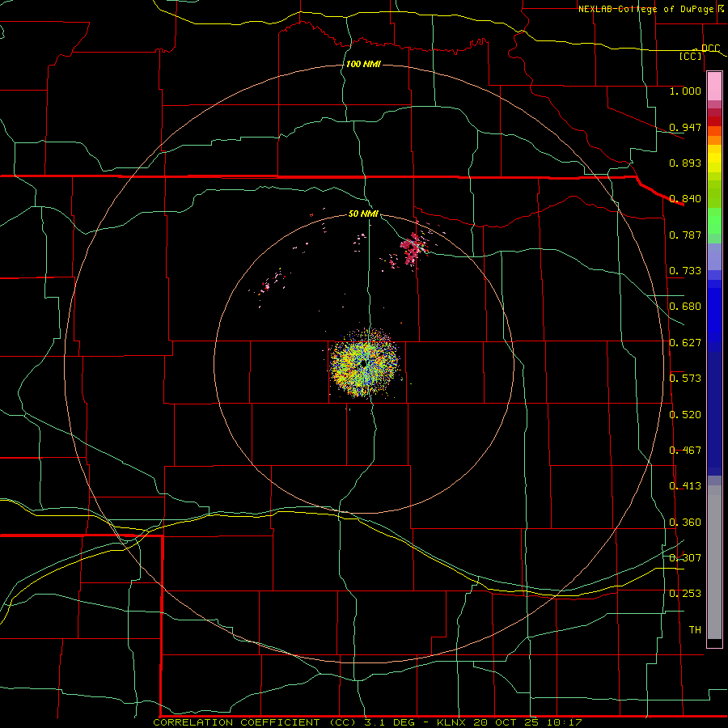Screen dimensions: 728x728
Task: Select the 0.947 color scale value
Action: [685, 127]
